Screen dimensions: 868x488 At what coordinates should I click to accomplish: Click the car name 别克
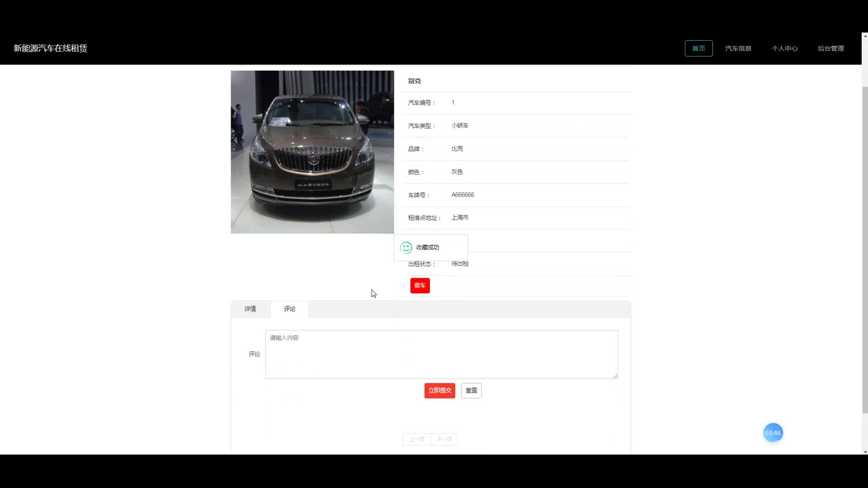(415, 81)
